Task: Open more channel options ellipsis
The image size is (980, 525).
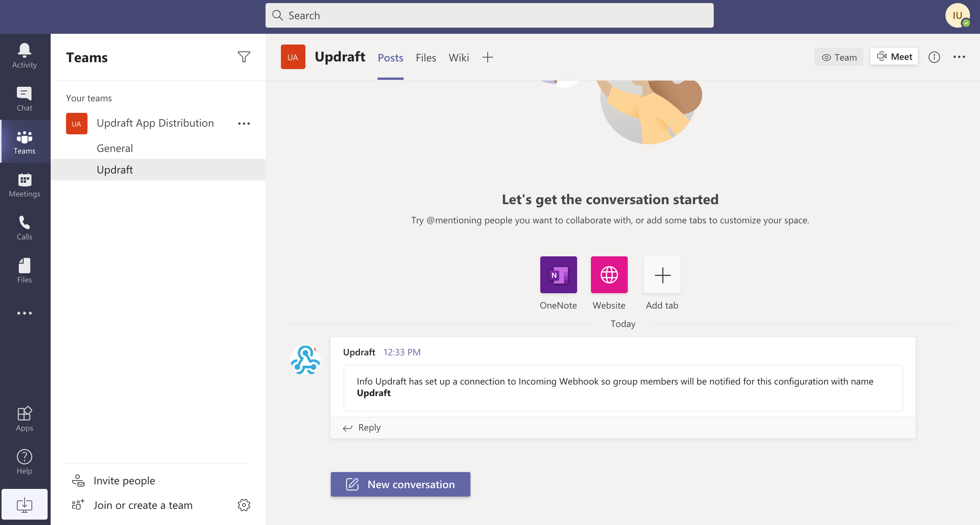Action: point(959,57)
